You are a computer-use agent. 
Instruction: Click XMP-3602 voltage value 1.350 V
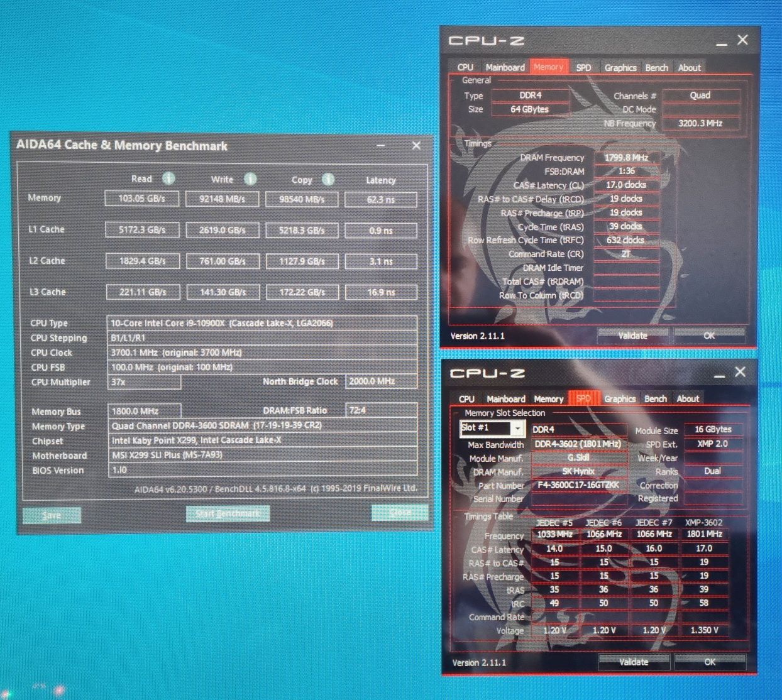(x=705, y=630)
